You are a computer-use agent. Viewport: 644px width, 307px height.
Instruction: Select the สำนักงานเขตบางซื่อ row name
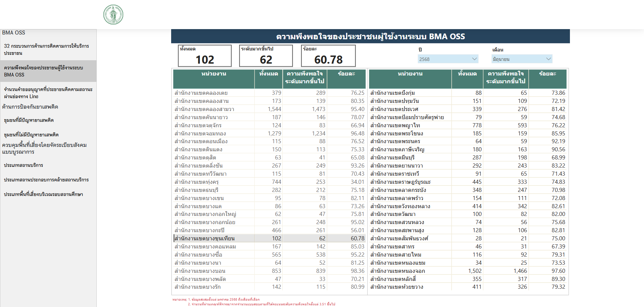pyautogui.click(x=198, y=255)
